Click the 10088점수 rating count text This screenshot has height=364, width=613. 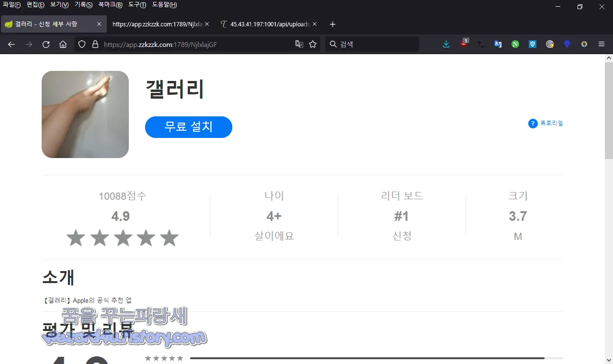(x=123, y=196)
